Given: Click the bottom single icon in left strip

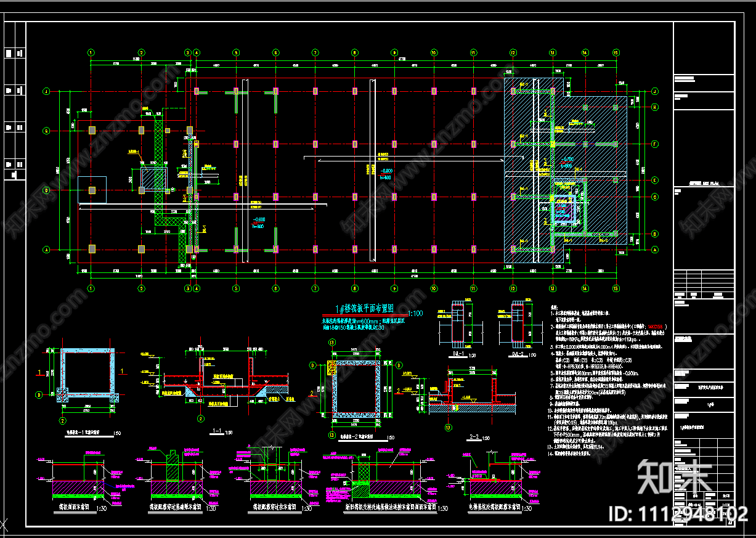Looking at the screenshot, I should [13, 175].
